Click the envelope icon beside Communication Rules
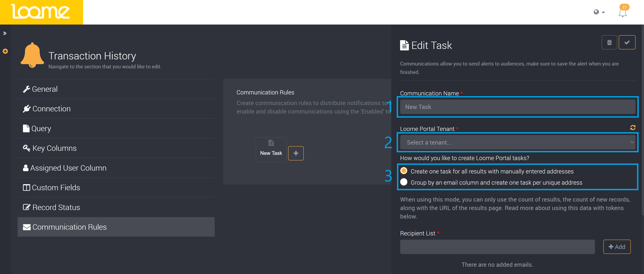Viewport: 644px width, 274px height. [27, 227]
